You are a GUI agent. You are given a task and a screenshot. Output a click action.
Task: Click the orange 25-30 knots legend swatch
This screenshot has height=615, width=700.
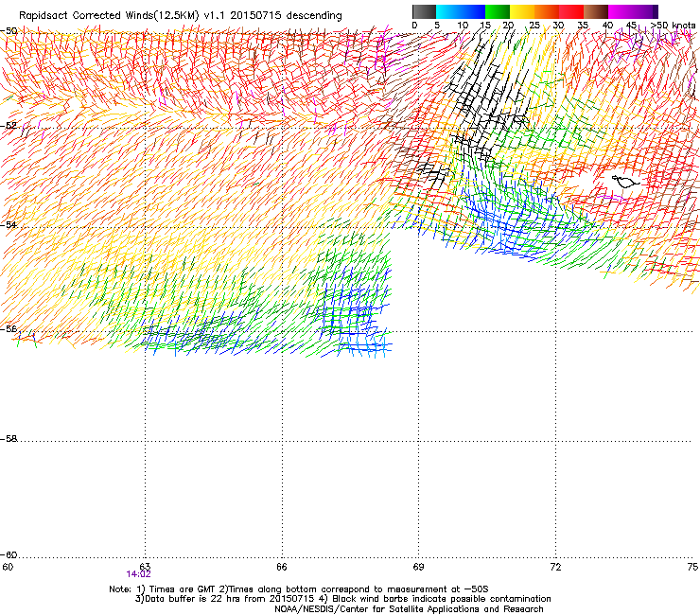coord(547,11)
